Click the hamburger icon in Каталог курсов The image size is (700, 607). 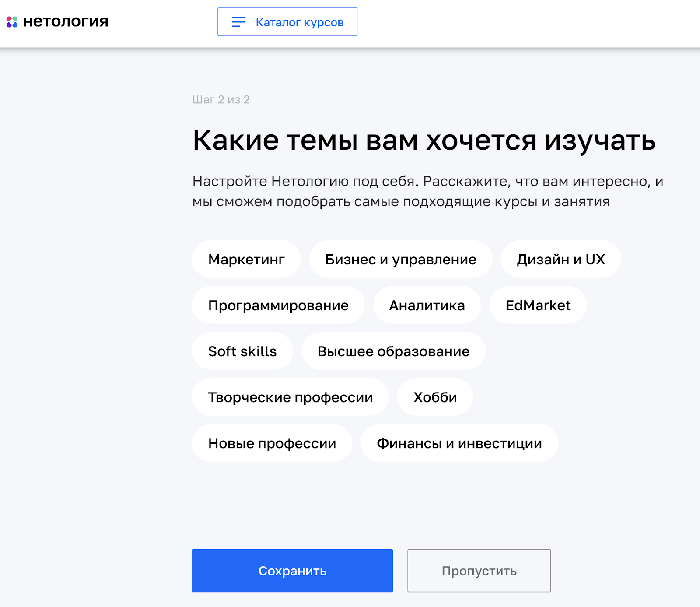coord(238,22)
